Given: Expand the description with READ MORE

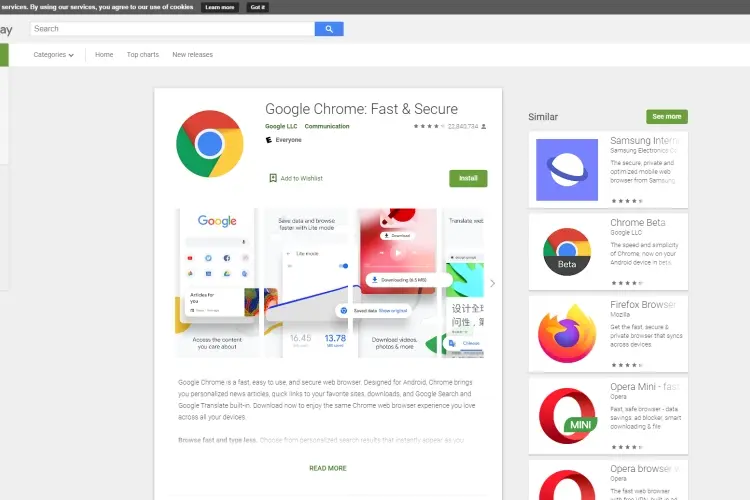Looking at the screenshot, I should 328,468.
